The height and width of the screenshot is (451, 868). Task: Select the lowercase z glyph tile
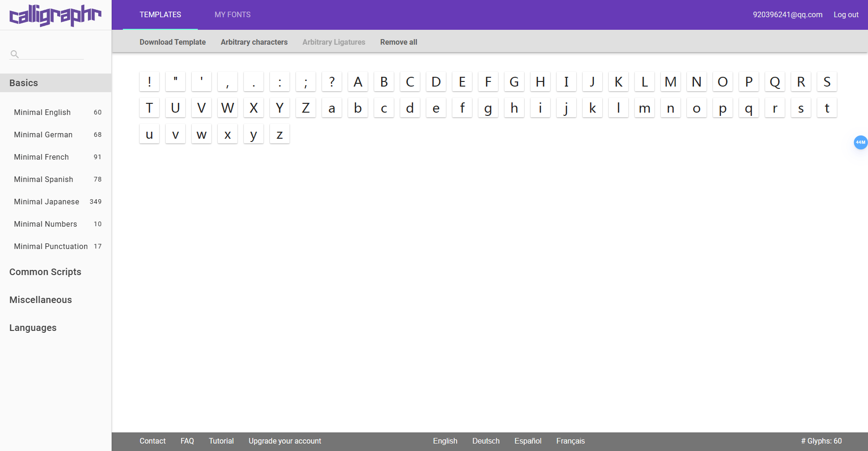tap(280, 134)
